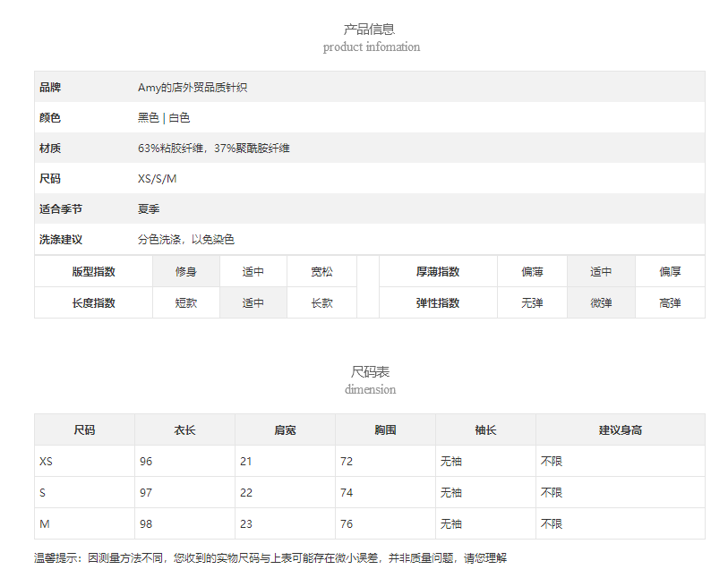Click the 肩宽 column header
Viewport: 728px width, 578px height.
[285, 430]
